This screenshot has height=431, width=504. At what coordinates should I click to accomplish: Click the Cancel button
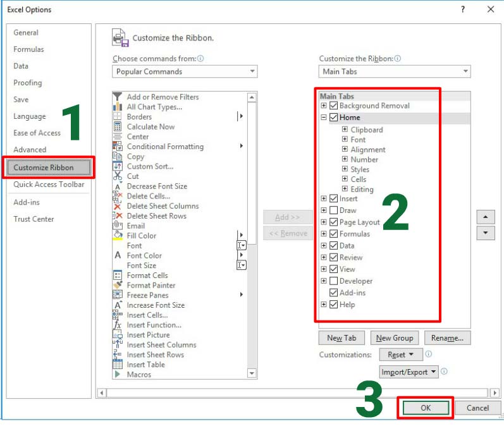click(x=477, y=408)
